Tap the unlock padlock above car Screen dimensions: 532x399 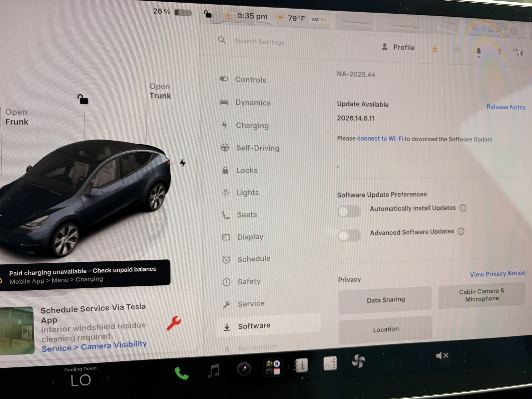(83, 99)
